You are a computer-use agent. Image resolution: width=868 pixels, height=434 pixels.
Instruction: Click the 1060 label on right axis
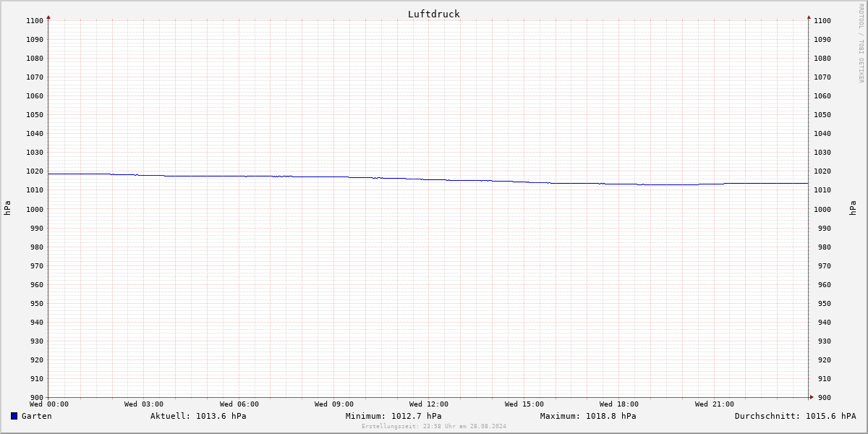point(822,96)
